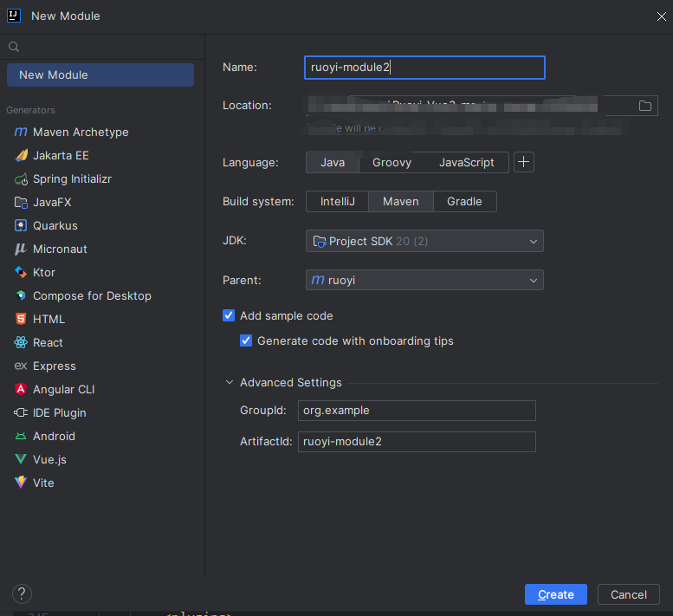The image size is (673, 616).
Task: Click the Cancel button
Action: 628,594
